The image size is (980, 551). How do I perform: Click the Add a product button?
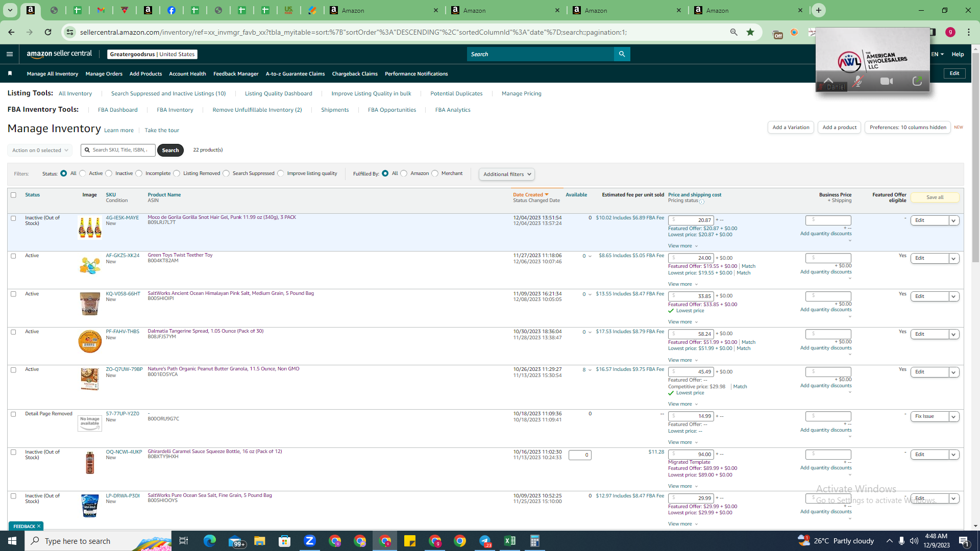coord(840,128)
